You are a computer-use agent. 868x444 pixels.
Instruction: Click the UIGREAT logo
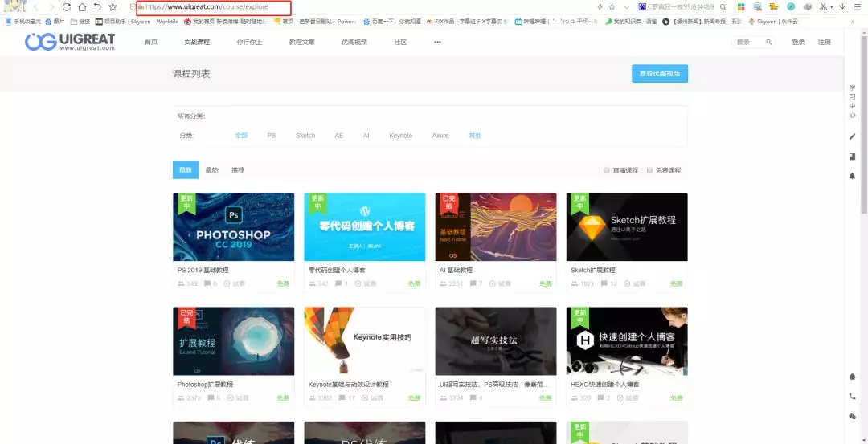(x=70, y=42)
